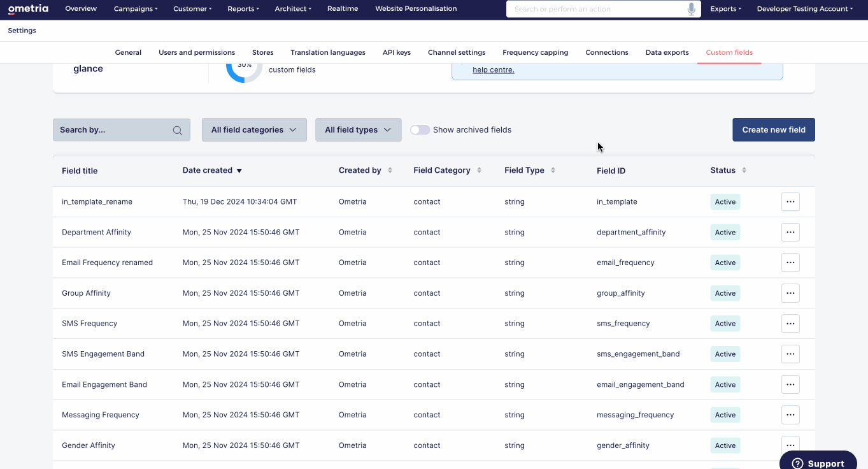The image size is (868, 469).
Task: Expand the Customer menu
Action: pos(193,9)
